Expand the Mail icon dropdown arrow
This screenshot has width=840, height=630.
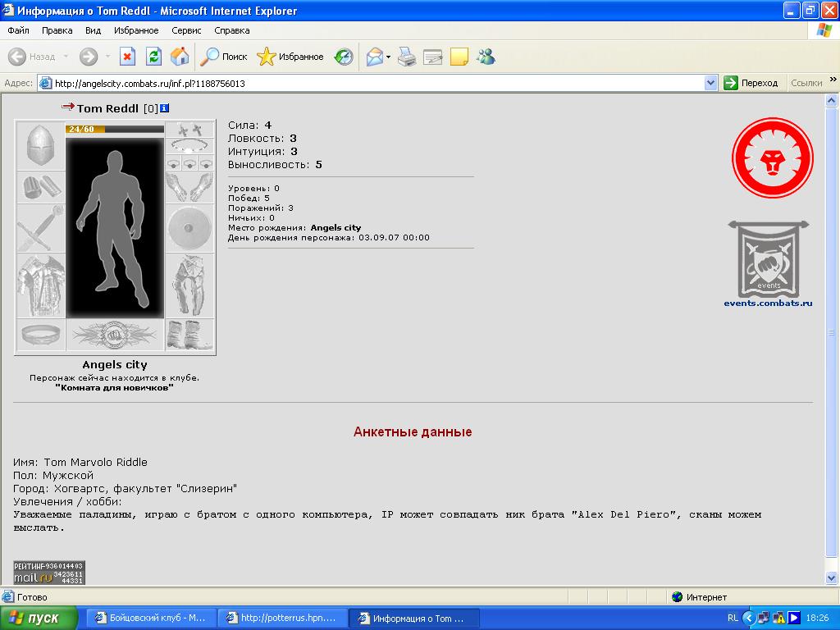(x=388, y=57)
